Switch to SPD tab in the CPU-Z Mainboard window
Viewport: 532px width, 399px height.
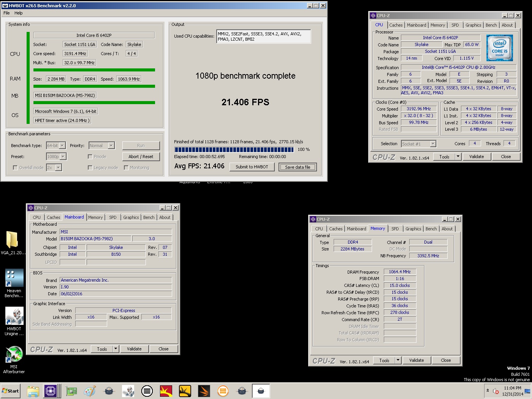click(x=113, y=217)
